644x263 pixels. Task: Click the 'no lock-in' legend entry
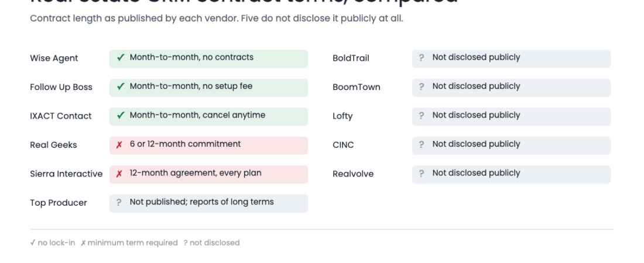(53, 243)
